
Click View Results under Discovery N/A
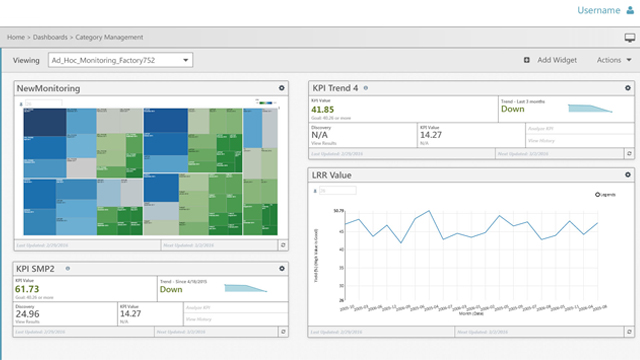click(324, 143)
